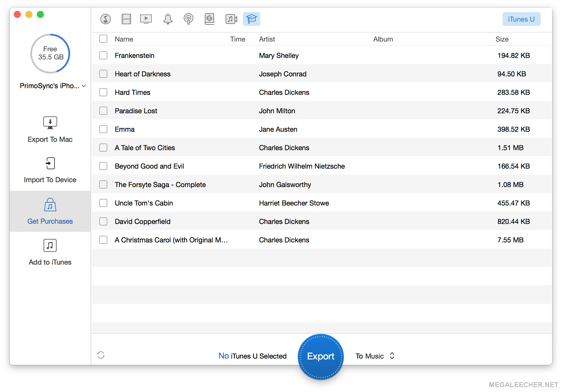Click the green zoom window button

40,14
